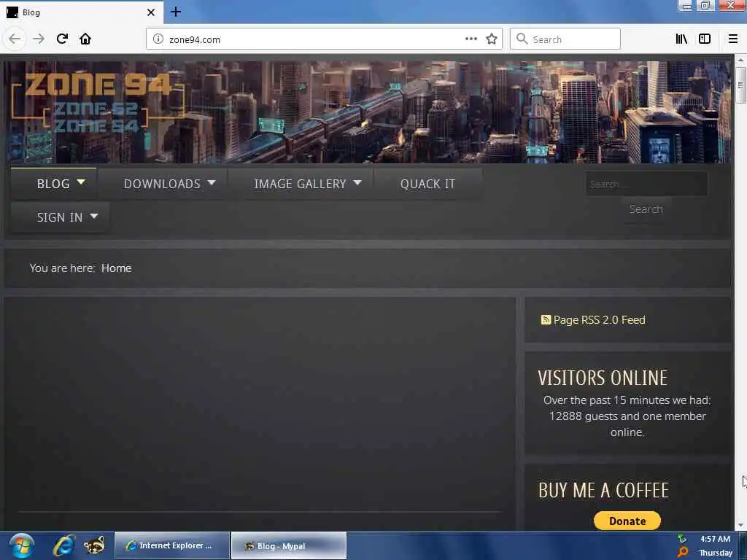Go back using the browser back arrow
Viewport: 747px width, 560px height.
pyautogui.click(x=15, y=39)
